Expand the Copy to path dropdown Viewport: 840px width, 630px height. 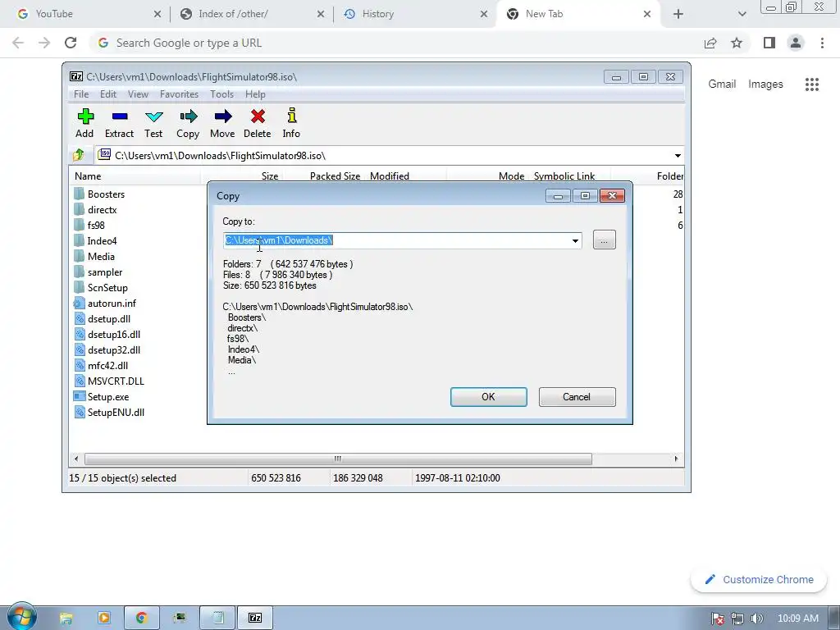click(x=575, y=240)
